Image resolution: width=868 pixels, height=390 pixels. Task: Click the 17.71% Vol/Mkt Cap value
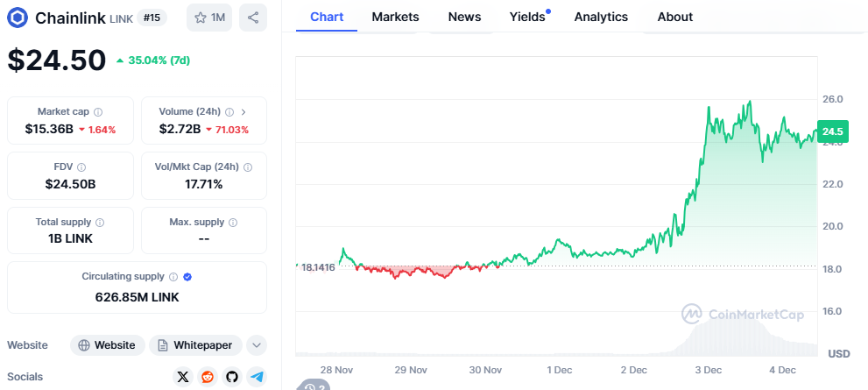[204, 184]
